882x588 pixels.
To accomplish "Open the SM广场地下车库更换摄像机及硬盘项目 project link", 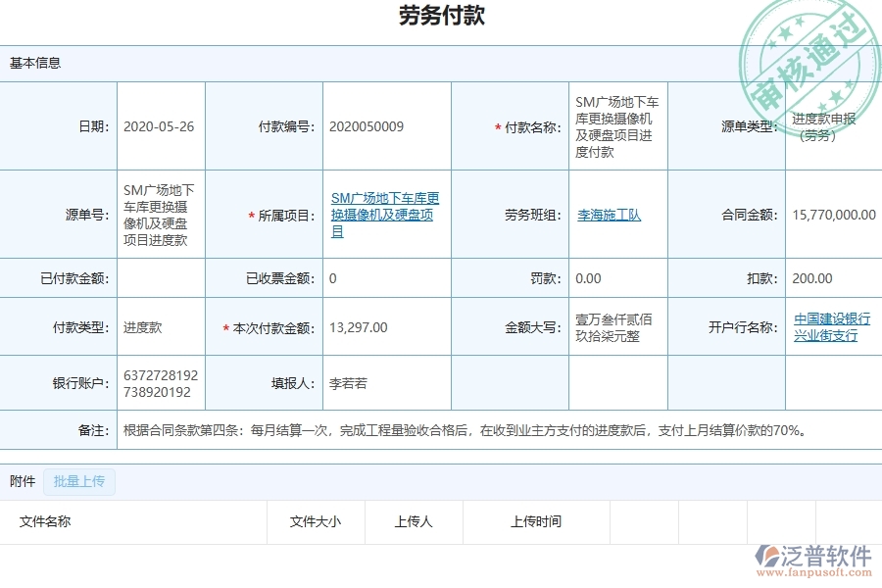I will coord(385,215).
